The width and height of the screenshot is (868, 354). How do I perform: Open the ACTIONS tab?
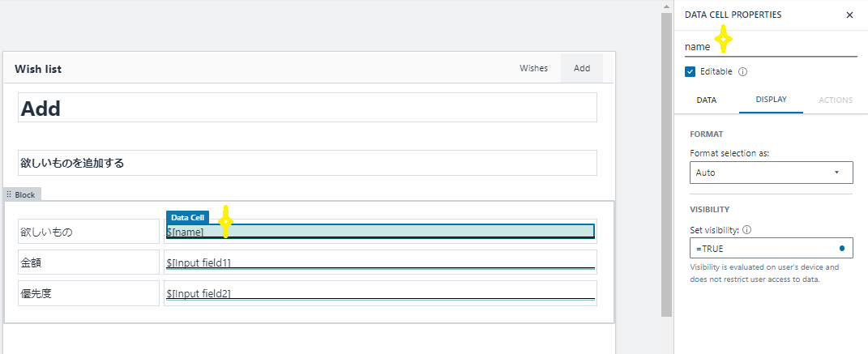pos(836,100)
